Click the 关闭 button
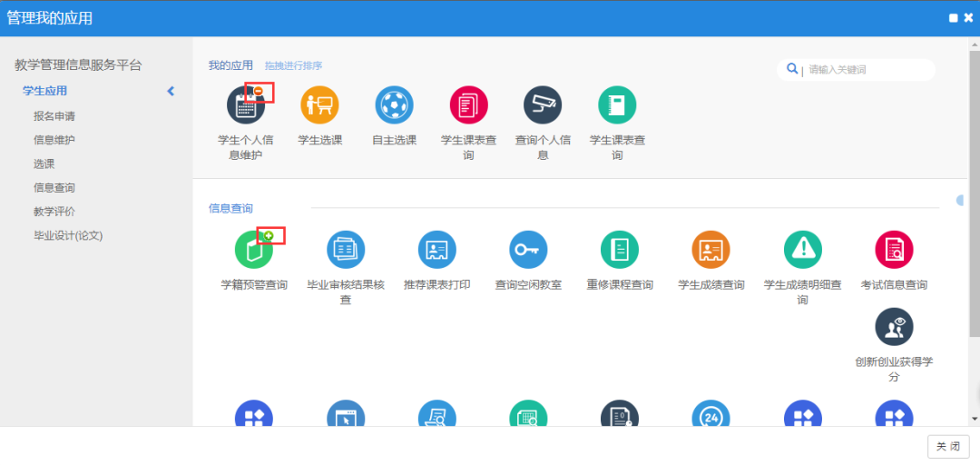 tap(948, 447)
